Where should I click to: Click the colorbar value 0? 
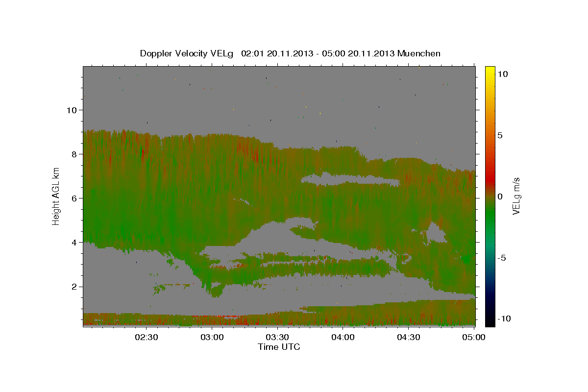[500, 196]
